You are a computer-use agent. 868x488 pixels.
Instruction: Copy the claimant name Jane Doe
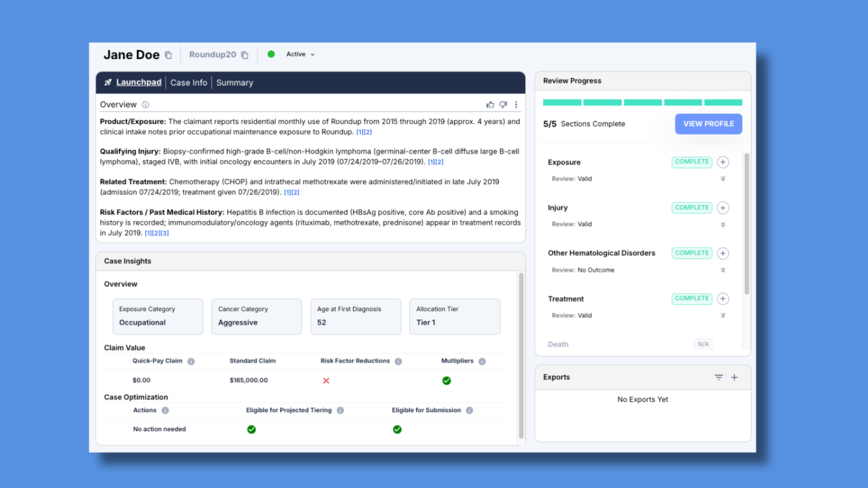point(168,55)
